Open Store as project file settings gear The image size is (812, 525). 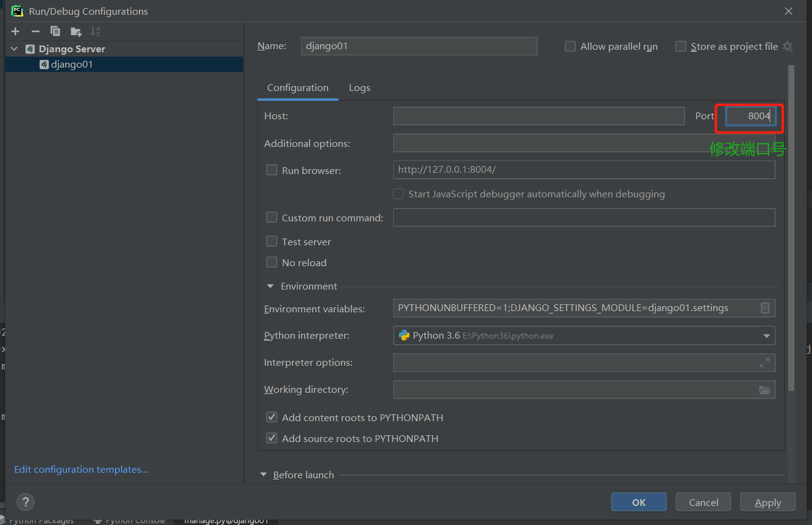[788, 47]
